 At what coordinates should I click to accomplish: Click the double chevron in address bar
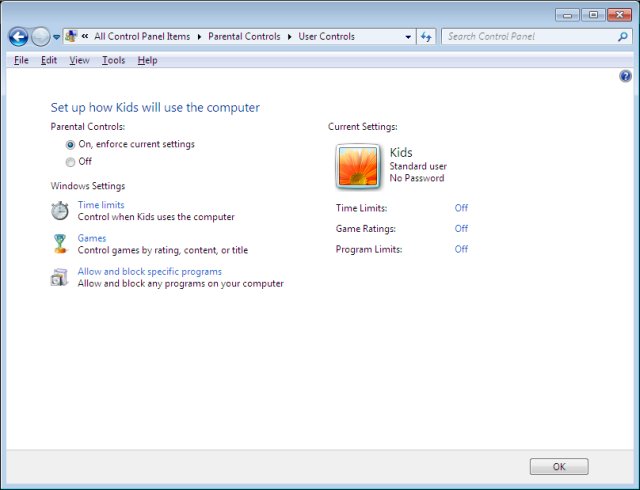tap(85, 36)
